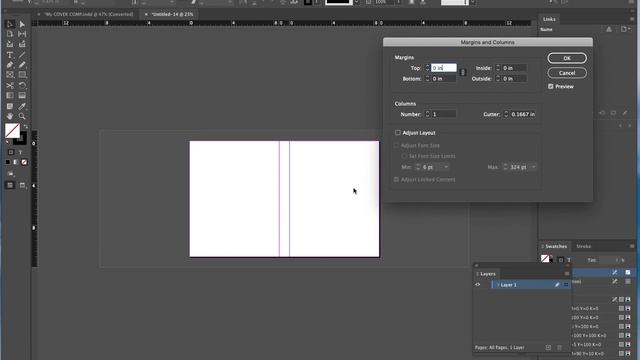Switch to the My COVER COMP.indd tab
Viewport: 640px width, 360px height.
89,14
